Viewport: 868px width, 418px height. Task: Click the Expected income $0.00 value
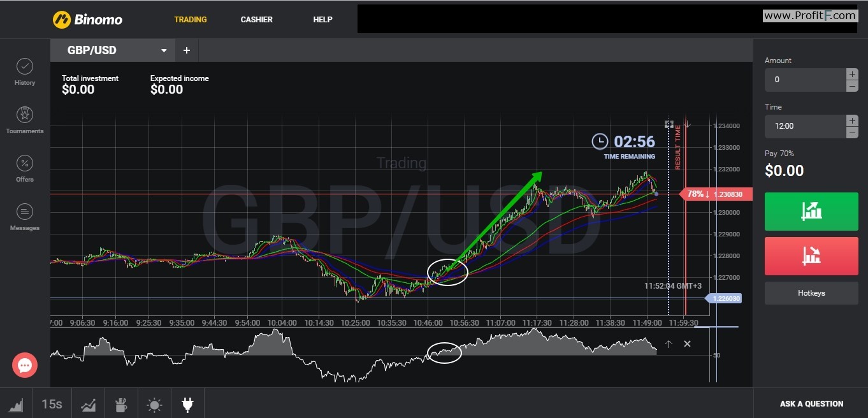coord(166,90)
